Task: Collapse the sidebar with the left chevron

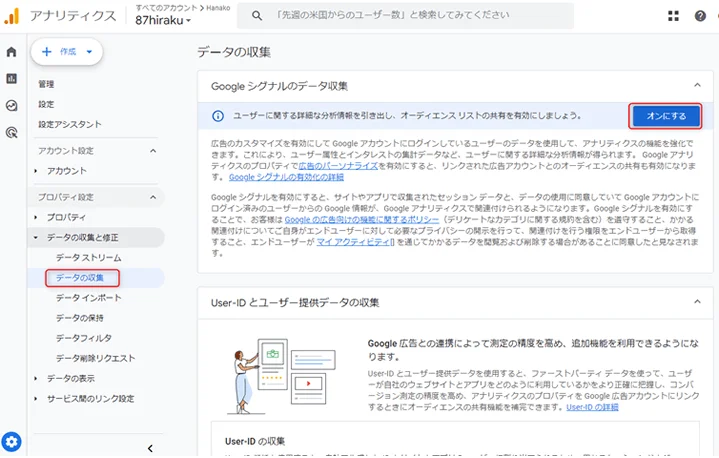Action: coord(150,448)
